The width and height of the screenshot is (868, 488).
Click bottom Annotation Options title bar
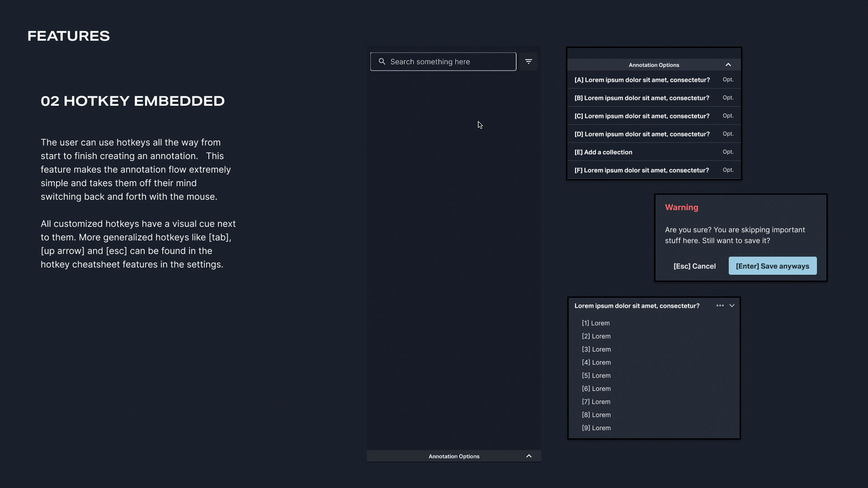pos(453,456)
